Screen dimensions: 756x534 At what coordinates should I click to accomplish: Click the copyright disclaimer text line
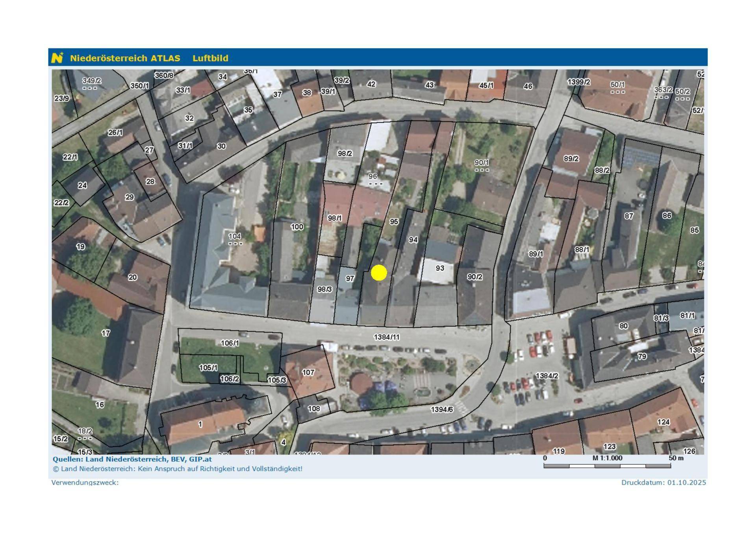point(178,469)
